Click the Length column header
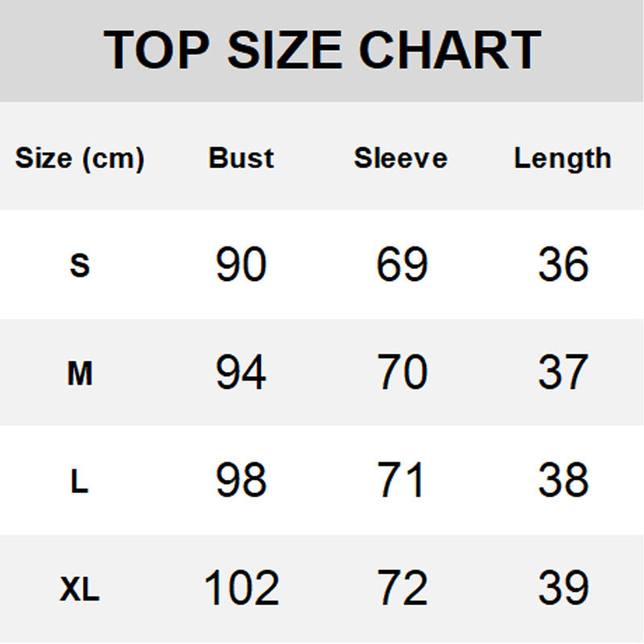 click(x=563, y=158)
